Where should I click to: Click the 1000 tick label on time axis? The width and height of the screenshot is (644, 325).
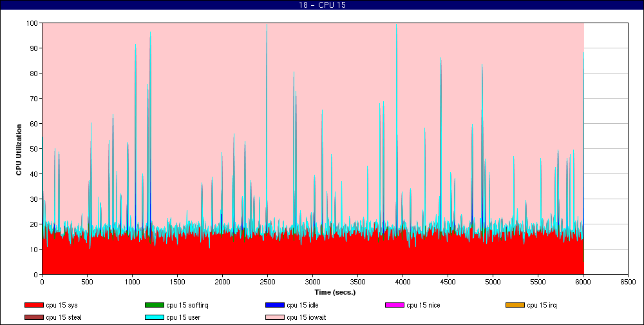point(132,282)
